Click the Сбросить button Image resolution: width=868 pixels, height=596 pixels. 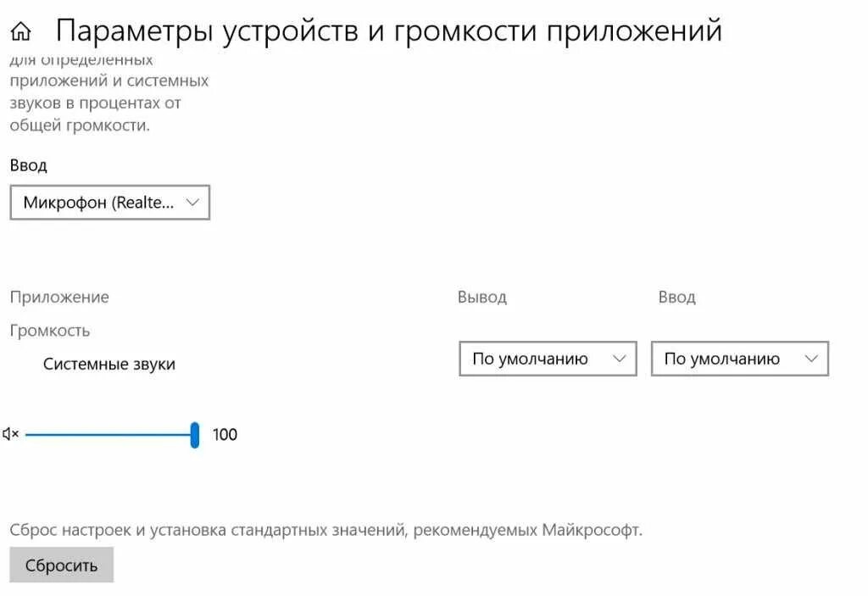click(x=61, y=565)
